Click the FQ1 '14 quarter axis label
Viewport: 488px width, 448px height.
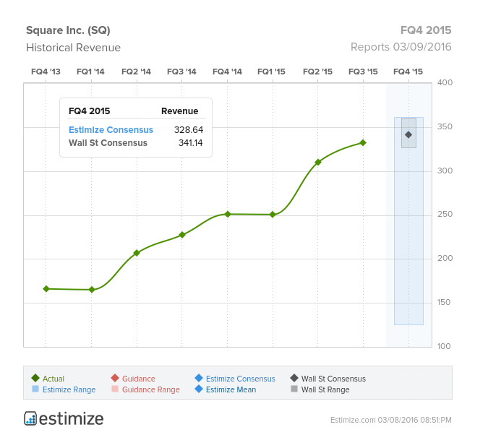click(x=90, y=72)
